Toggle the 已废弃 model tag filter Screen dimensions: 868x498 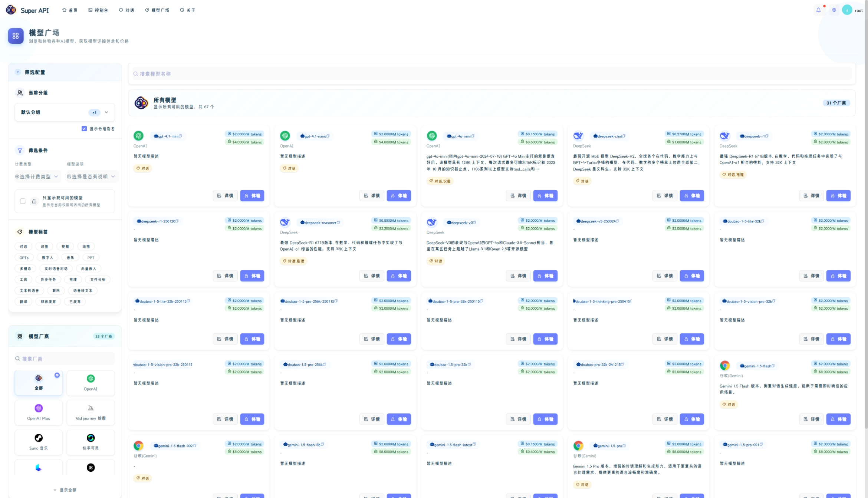[75, 301]
